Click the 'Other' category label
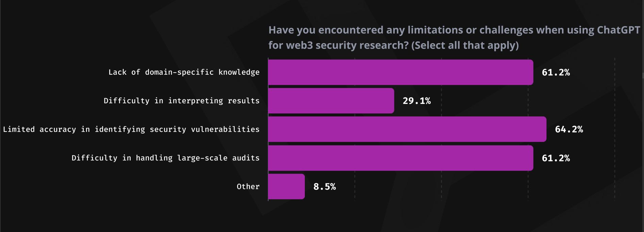 (x=248, y=186)
